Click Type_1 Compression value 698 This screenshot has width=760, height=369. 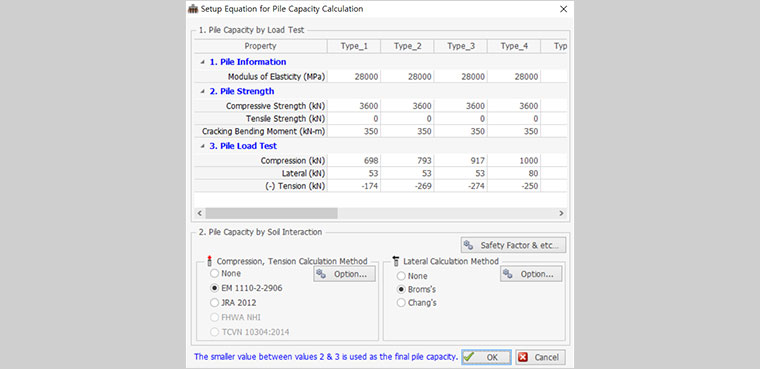tap(354, 160)
